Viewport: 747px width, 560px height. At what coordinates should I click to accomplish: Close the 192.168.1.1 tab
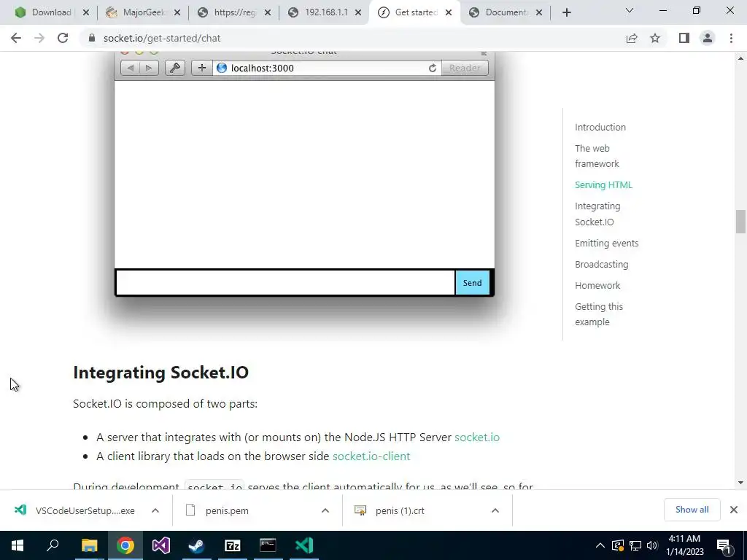click(x=357, y=12)
